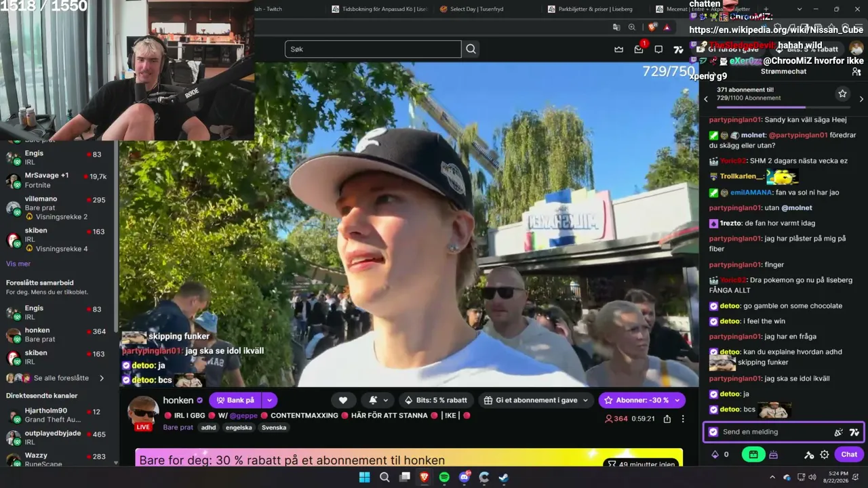Open notifications inbox with red badge
The width and height of the screenshot is (868, 488).
click(639, 49)
